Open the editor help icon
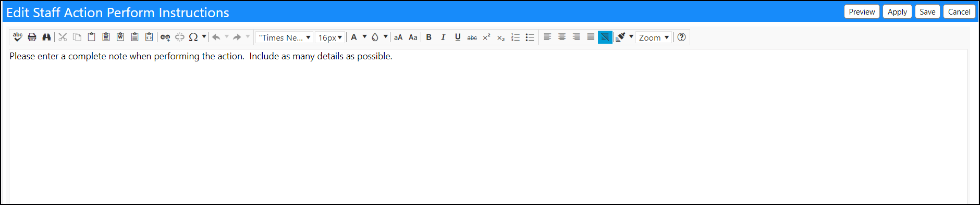The width and height of the screenshot is (980, 205). (x=681, y=37)
